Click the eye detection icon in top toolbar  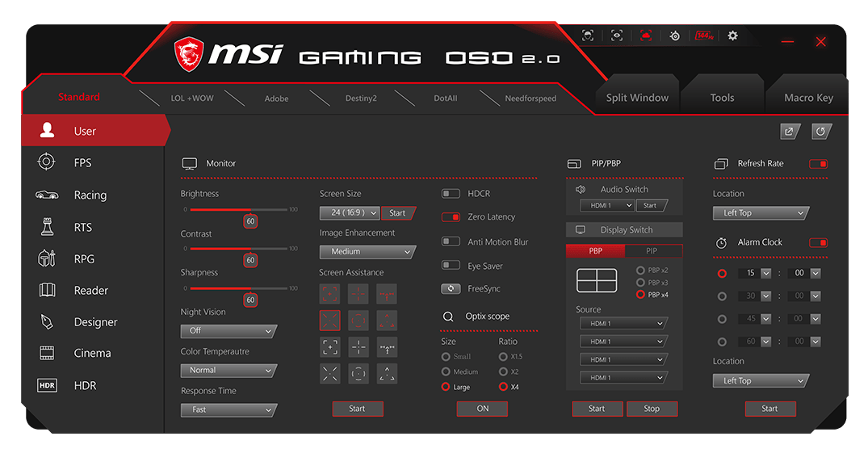point(617,36)
